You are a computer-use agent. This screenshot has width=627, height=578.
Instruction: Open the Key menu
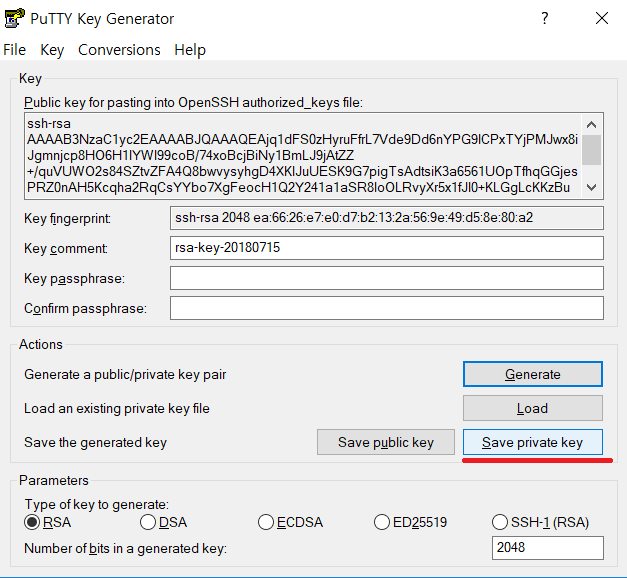52,50
